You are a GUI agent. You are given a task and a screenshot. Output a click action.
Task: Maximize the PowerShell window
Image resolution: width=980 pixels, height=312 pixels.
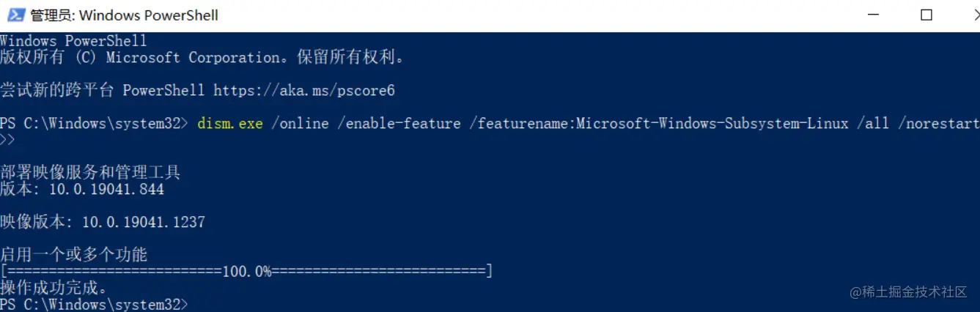point(926,15)
